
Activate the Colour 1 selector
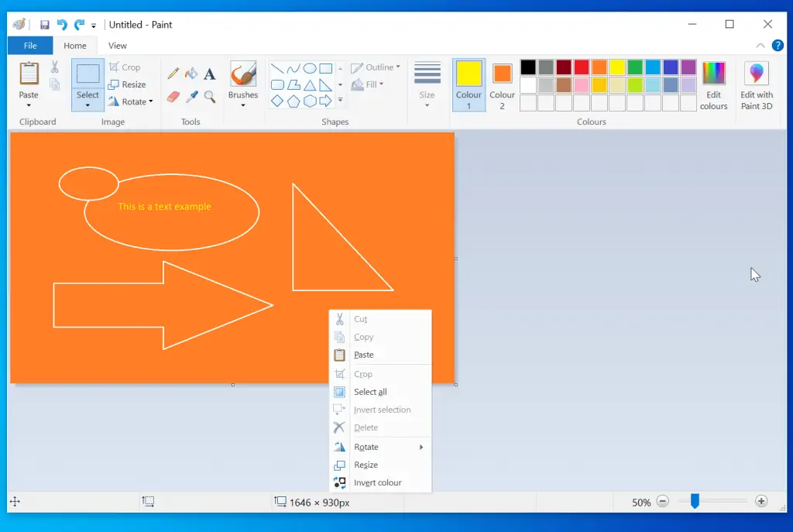coord(469,85)
